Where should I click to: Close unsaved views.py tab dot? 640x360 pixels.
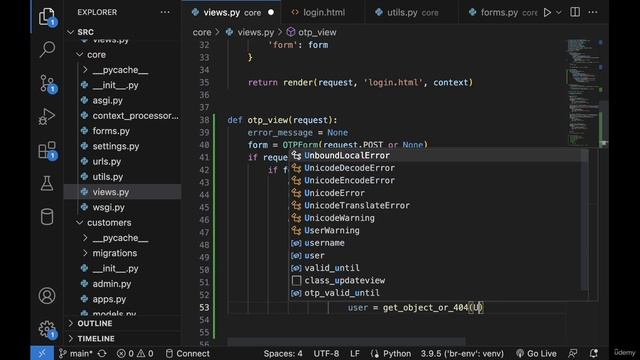coord(271,12)
